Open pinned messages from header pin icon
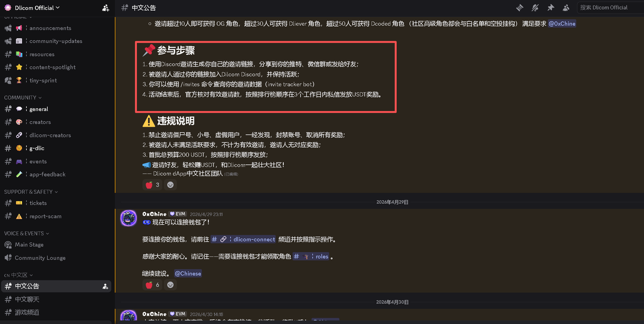This screenshot has width=644, height=324. [x=551, y=8]
